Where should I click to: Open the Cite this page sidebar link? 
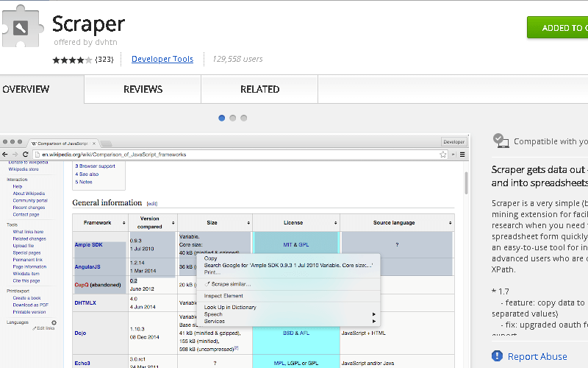pyautogui.click(x=26, y=281)
